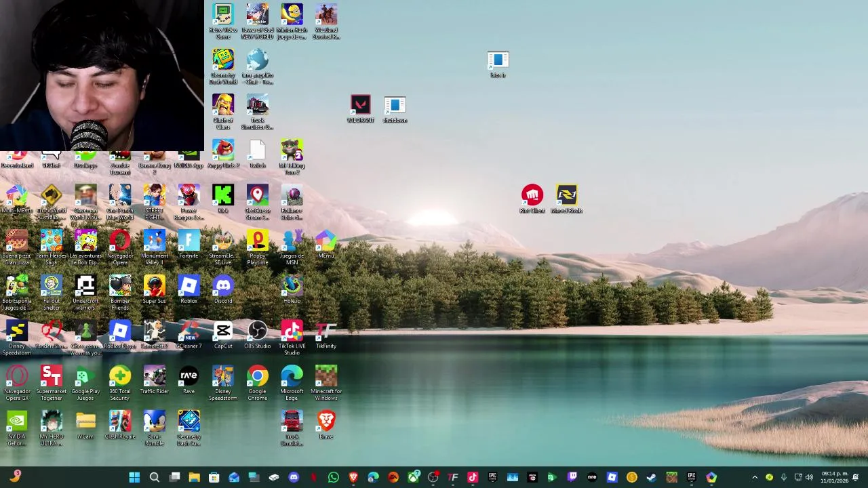Open the Poppy Playtime shortcut

pyautogui.click(x=257, y=247)
